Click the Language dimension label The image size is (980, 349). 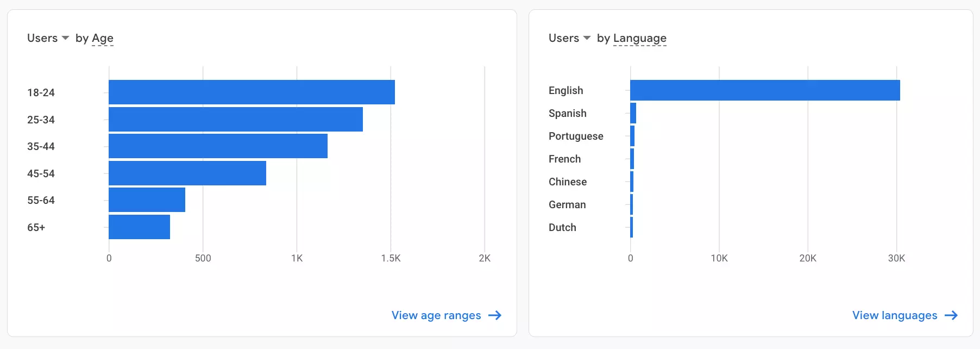tap(639, 38)
